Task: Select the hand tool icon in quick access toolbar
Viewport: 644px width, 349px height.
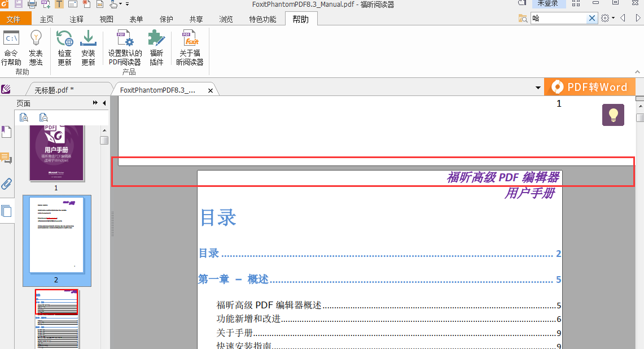Action: coord(113,4)
